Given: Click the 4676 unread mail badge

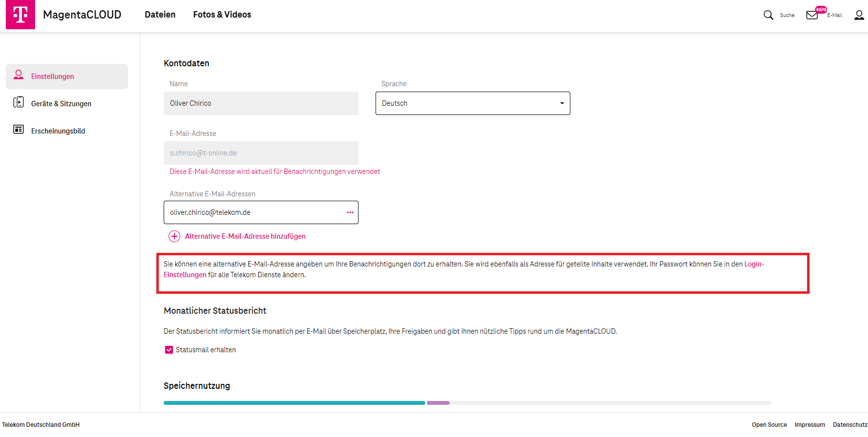Looking at the screenshot, I should click(x=821, y=10).
